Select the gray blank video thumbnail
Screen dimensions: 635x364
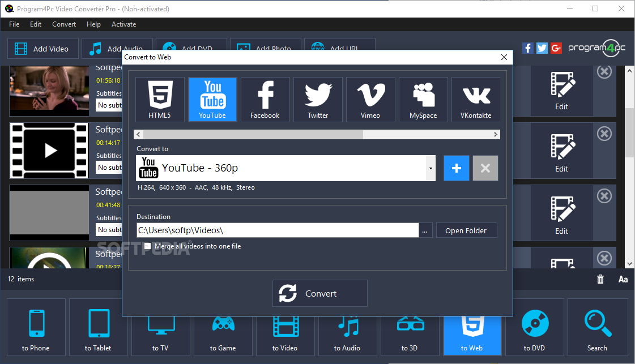(49, 213)
